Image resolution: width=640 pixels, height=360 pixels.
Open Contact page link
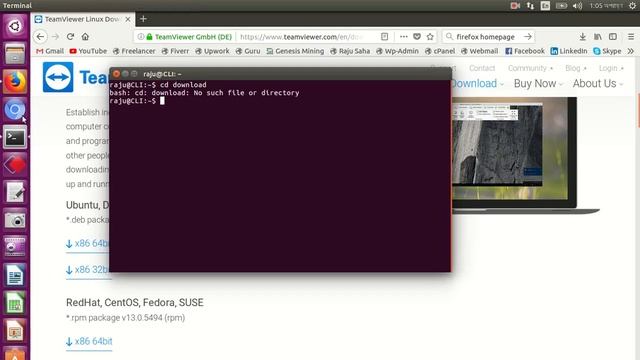point(482,68)
